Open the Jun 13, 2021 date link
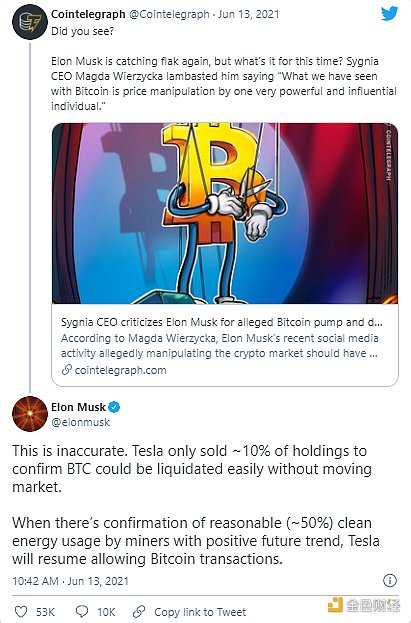 coord(248,14)
